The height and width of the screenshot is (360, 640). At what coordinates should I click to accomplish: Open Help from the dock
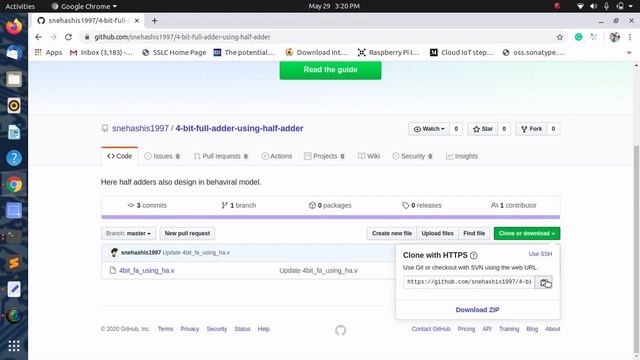point(14,158)
